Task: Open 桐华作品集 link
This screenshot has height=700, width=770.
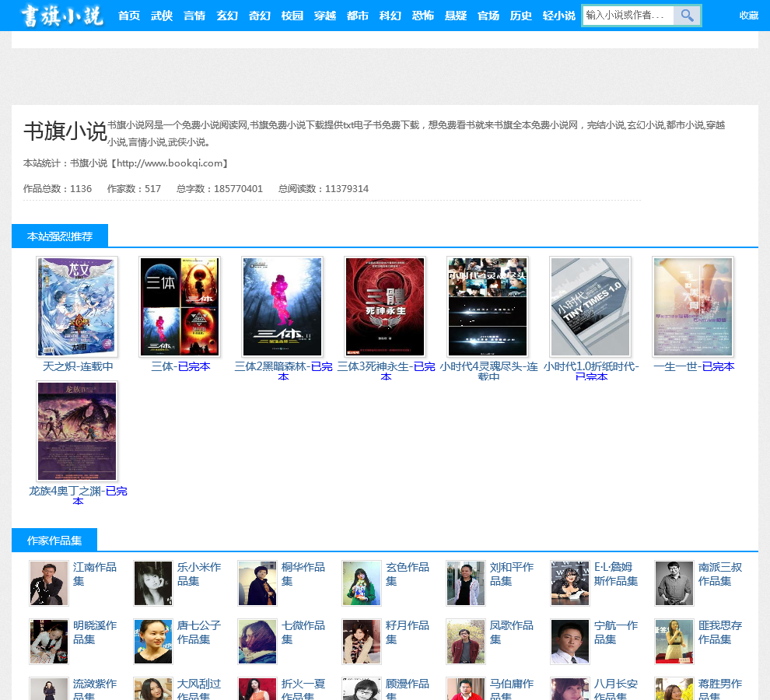Action: pyautogui.click(x=303, y=574)
